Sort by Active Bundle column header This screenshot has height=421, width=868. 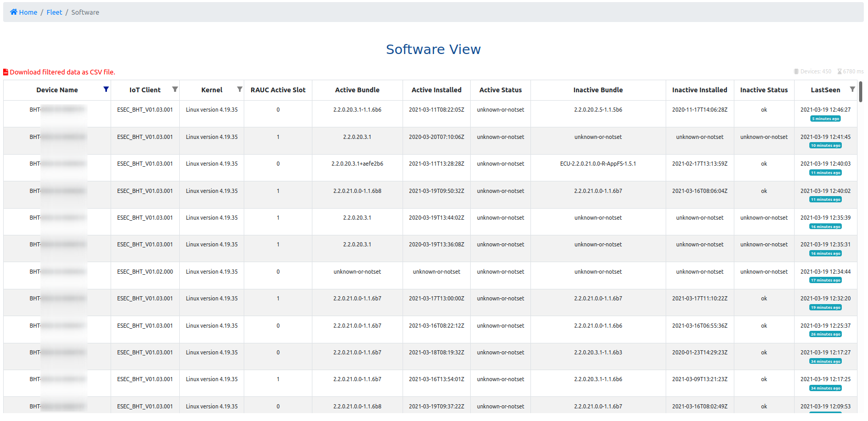[x=357, y=90]
